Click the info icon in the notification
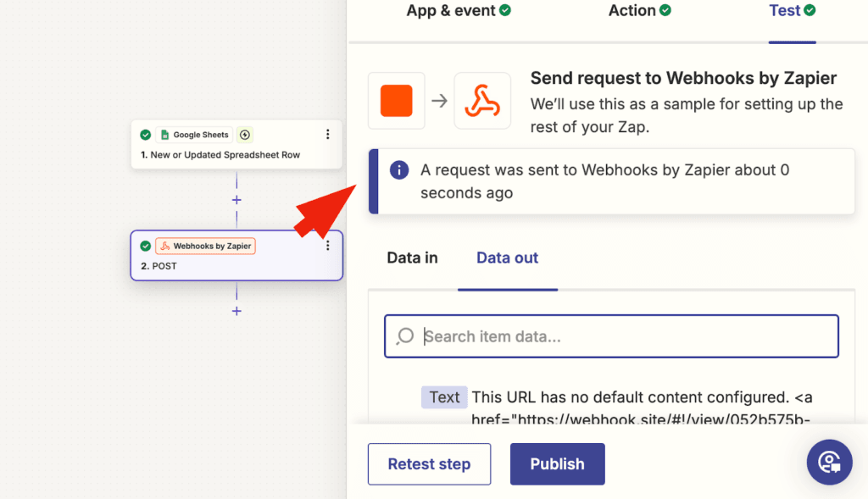This screenshot has width=868, height=499. (398, 170)
